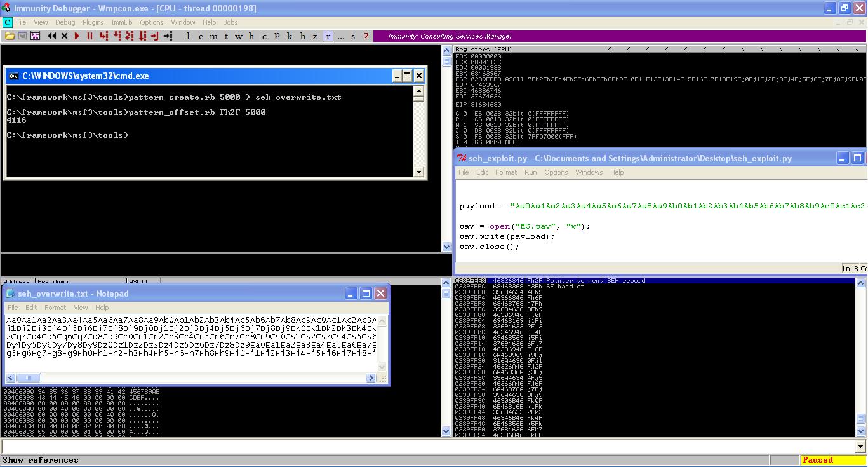Click the Trace into toolbar icon

pyautogui.click(x=130, y=36)
